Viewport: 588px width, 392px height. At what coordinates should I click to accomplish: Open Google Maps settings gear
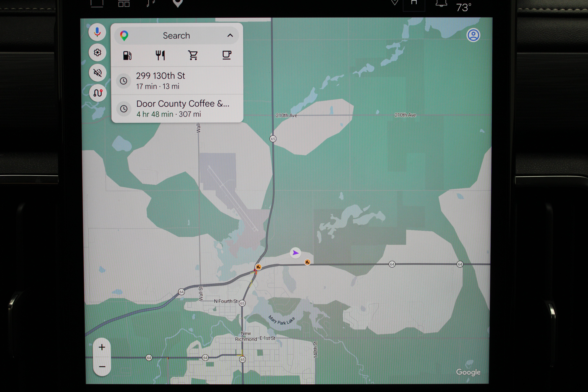tap(97, 52)
